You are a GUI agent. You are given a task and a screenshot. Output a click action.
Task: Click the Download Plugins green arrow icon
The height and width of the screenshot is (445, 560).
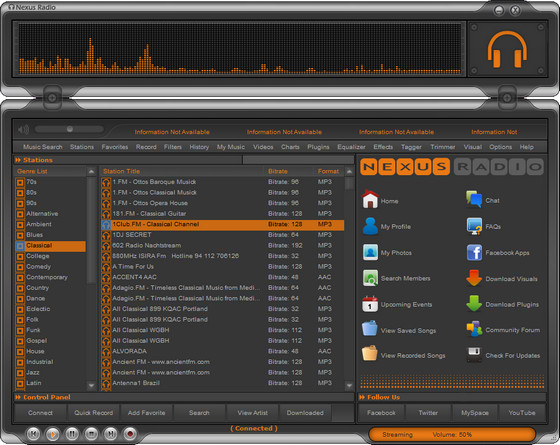[x=474, y=304]
